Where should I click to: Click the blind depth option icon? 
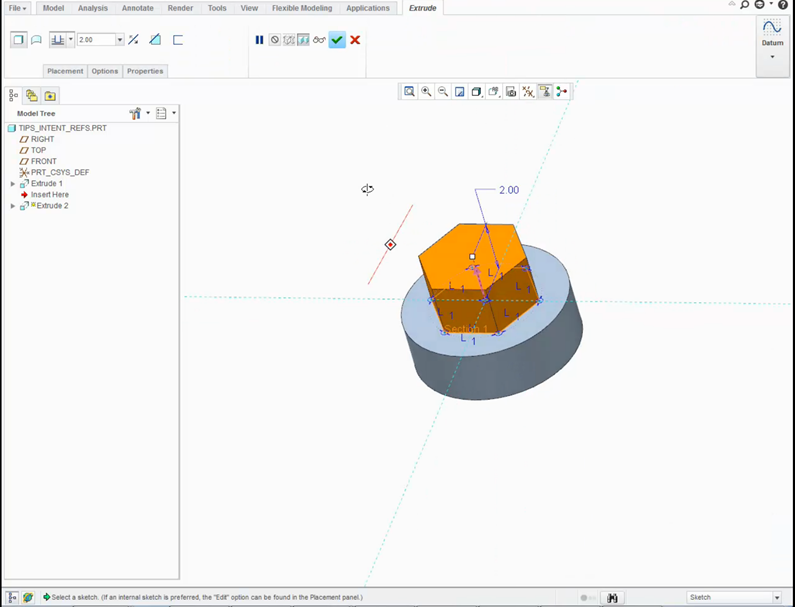[x=58, y=40]
